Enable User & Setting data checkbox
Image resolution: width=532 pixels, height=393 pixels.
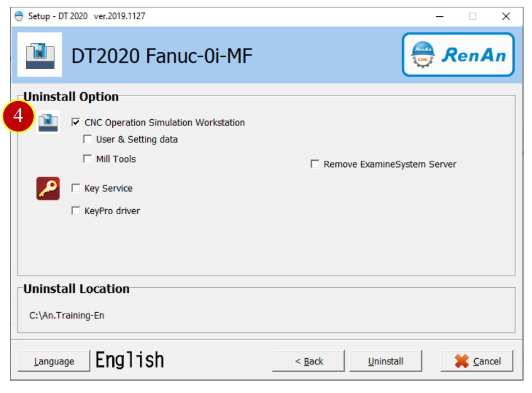tap(88, 139)
